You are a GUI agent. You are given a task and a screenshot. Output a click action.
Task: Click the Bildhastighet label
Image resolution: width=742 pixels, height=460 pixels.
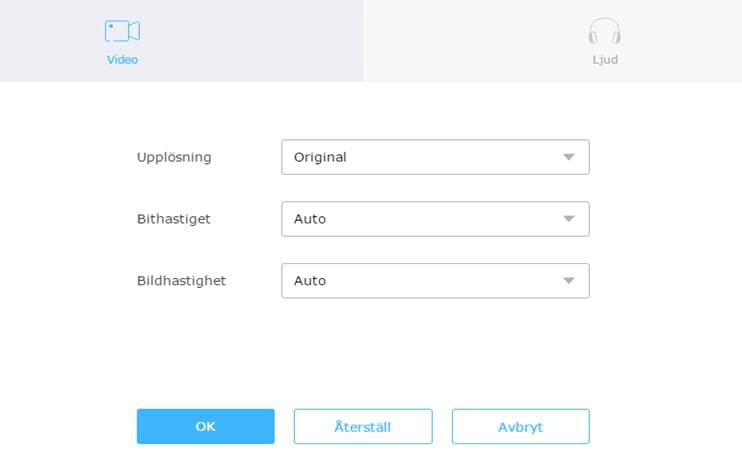[x=181, y=281]
